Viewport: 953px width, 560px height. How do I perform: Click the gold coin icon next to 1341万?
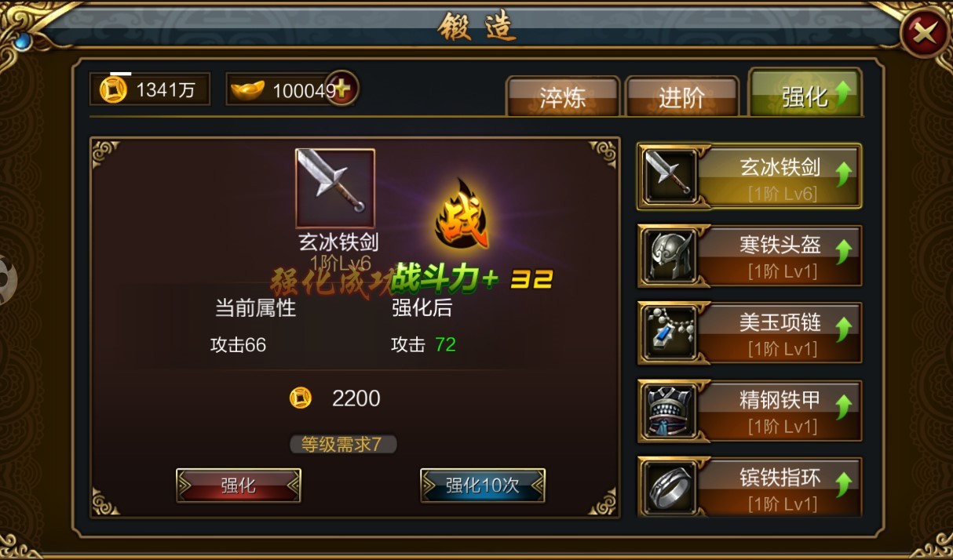(113, 89)
